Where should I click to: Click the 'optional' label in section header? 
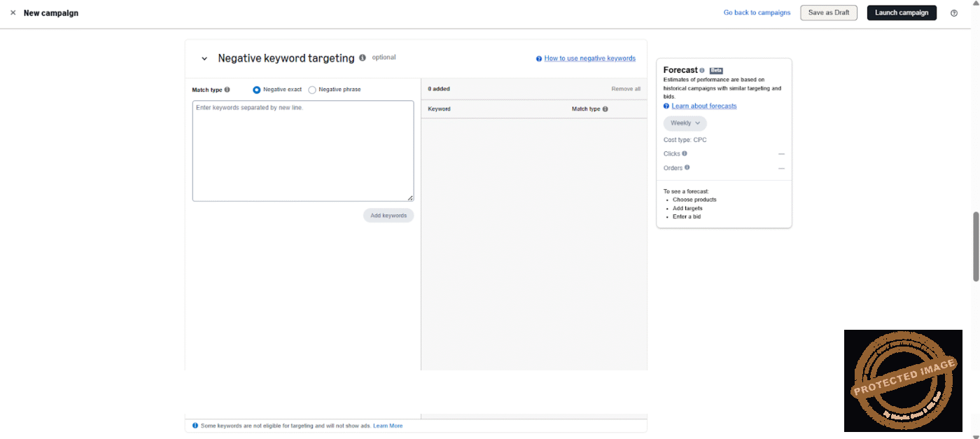pyautogui.click(x=384, y=57)
